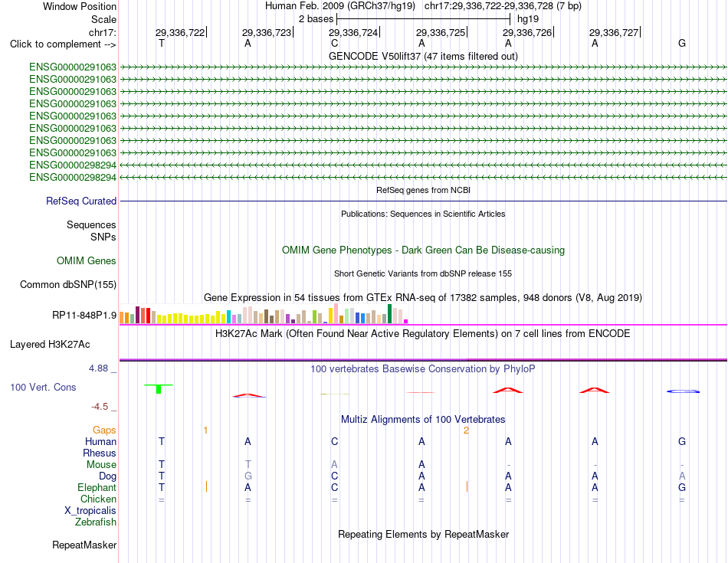
Task: Click the -4.5 lower scale value
Action: click(100, 407)
